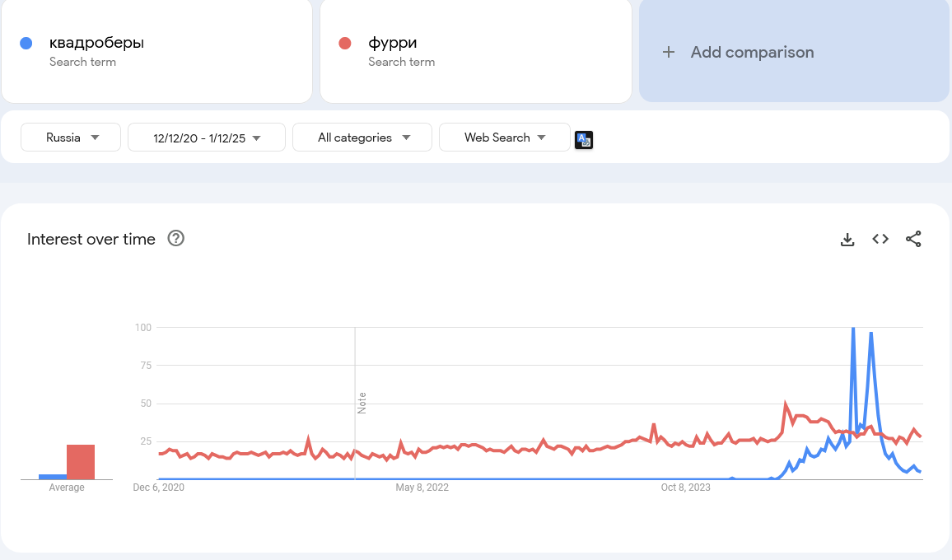
Task: Click the 25 value on the y-axis
Action: (x=146, y=441)
